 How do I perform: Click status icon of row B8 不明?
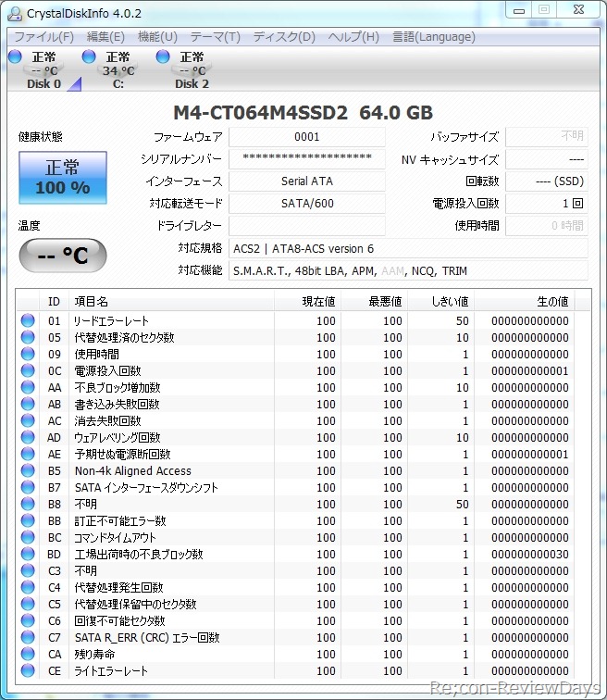[28, 504]
